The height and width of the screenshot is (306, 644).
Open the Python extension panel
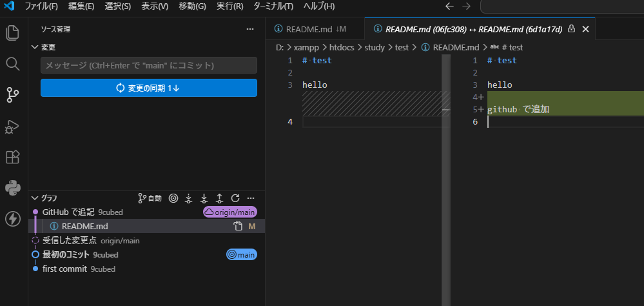coord(12,188)
